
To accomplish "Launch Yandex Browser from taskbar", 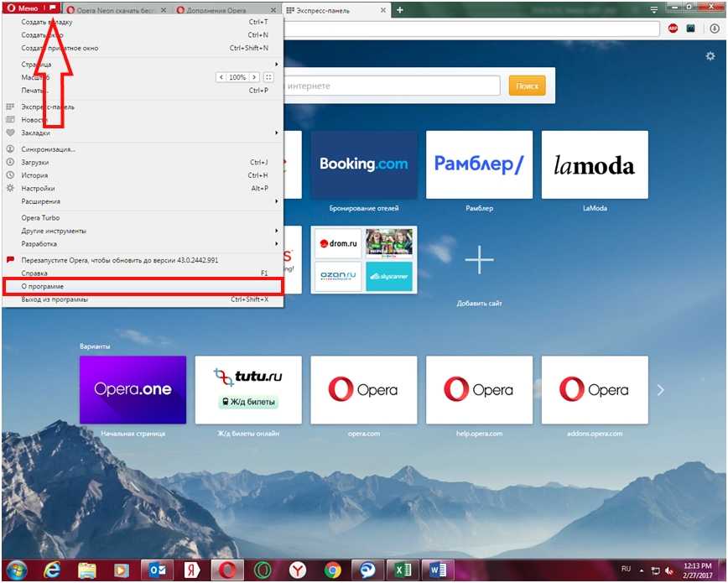I will coord(298,570).
